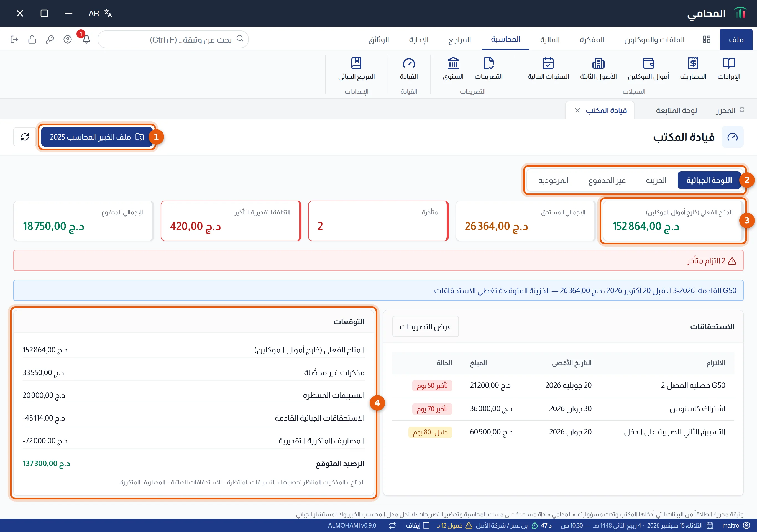This screenshot has height=532, width=757.
Task: Click the خلال -80 يوم status badge
Action: 430,433
